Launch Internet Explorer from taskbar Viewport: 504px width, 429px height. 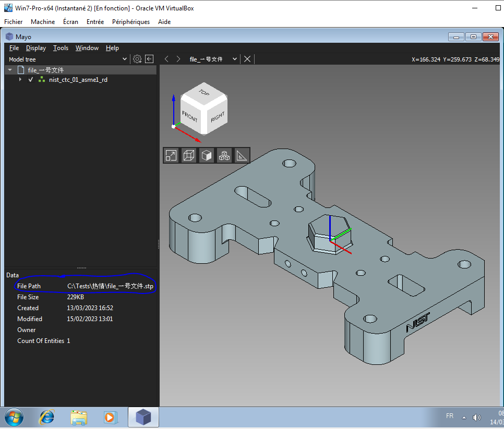click(46, 418)
